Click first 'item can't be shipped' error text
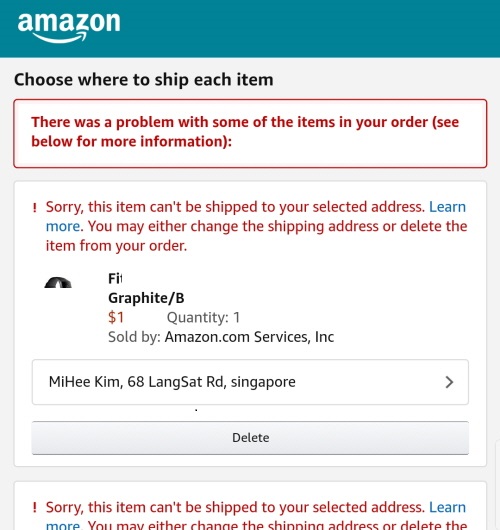The image size is (500, 530). coord(256,226)
